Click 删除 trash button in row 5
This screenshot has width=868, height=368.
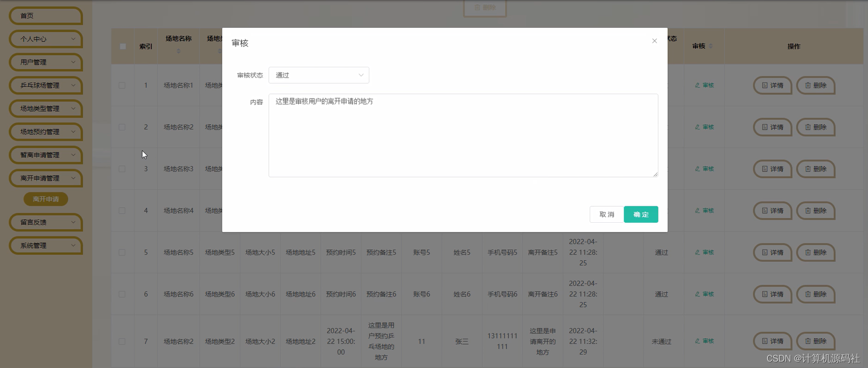815,252
